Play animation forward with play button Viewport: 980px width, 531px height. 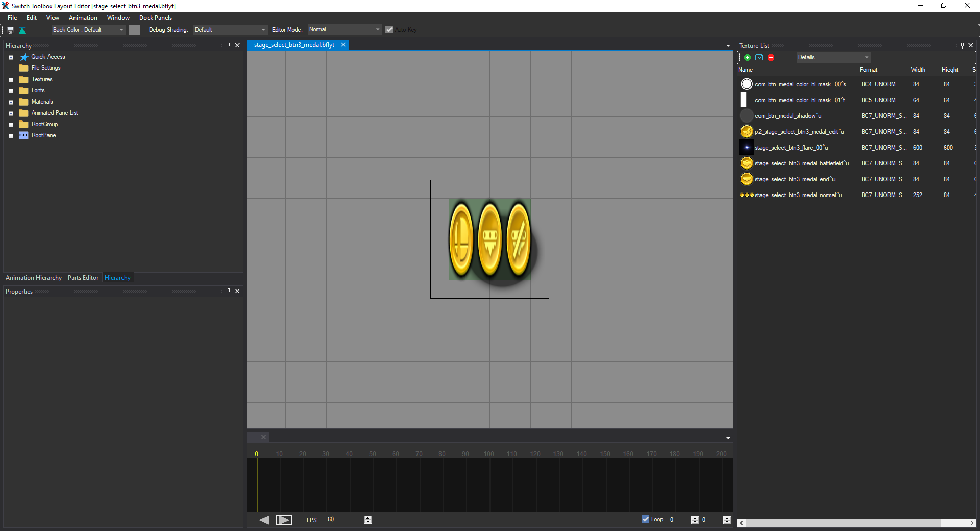[284, 520]
